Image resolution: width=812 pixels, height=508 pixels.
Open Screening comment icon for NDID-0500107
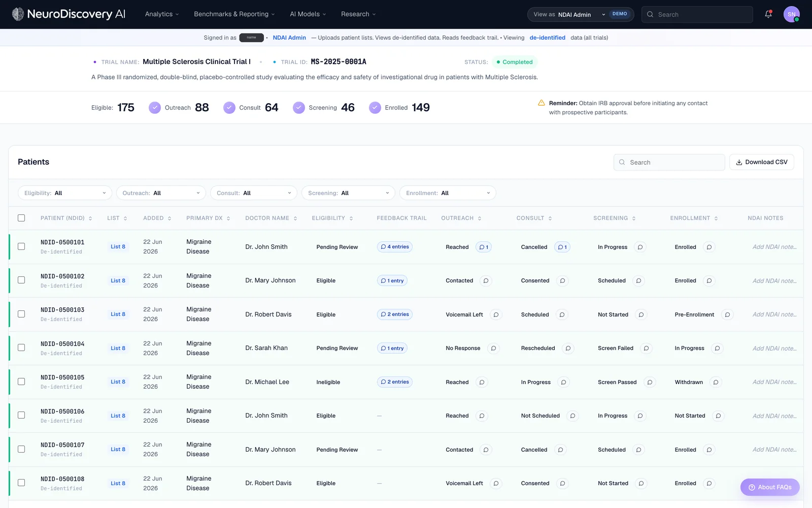pyautogui.click(x=638, y=450)
